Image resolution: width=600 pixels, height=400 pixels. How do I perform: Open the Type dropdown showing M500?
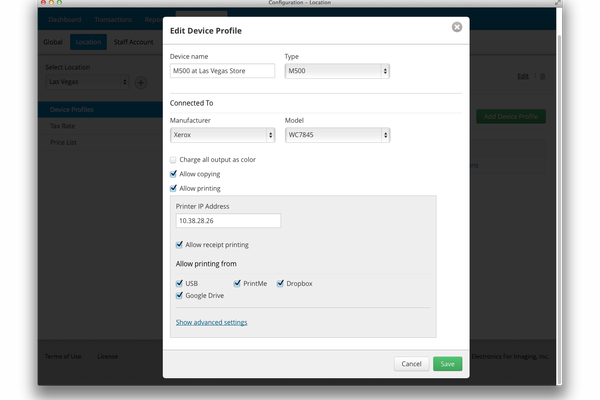tap(337, 71)
